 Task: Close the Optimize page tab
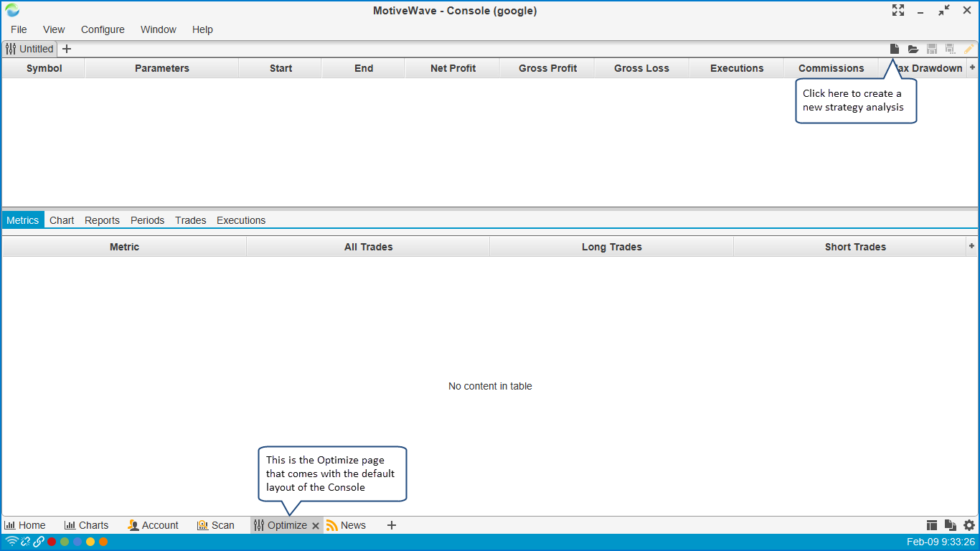[x=316, y=526]
